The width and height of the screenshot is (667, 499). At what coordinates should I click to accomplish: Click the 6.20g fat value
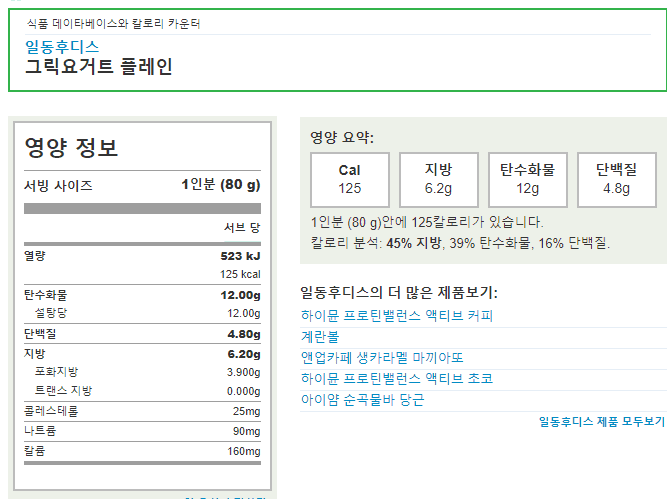click(244, 354)
